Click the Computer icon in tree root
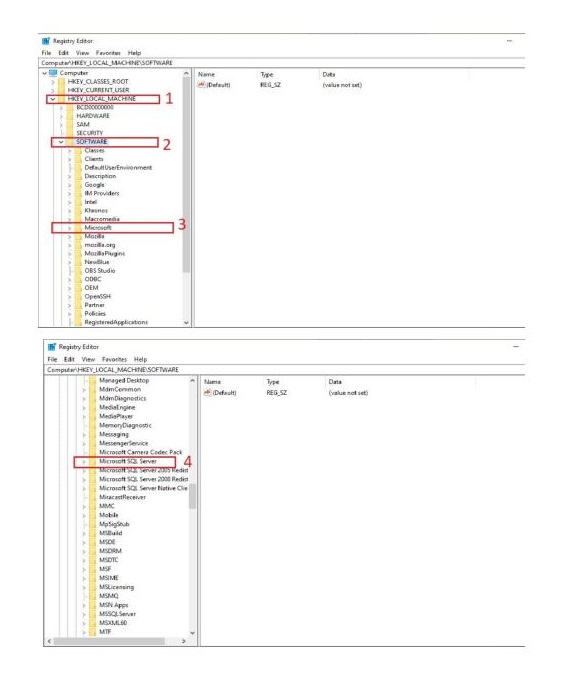This screenshot has height=699, width=580. pyautogui.click(x=53, y=73)
